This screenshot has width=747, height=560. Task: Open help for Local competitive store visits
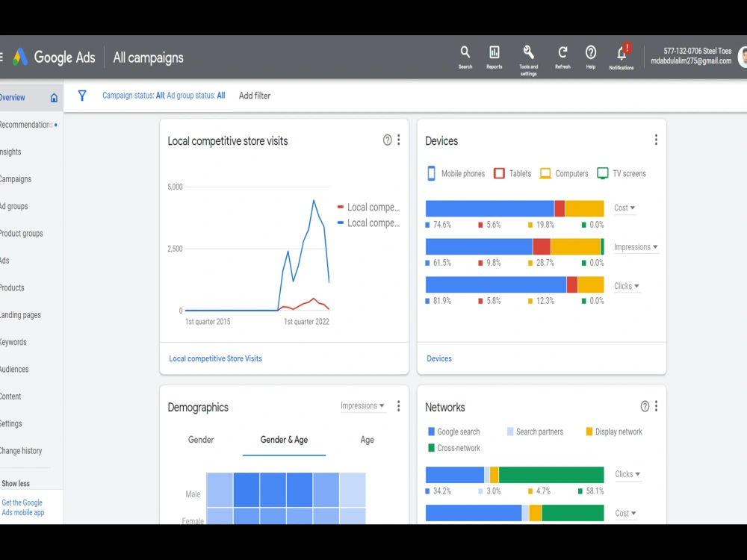387,140
